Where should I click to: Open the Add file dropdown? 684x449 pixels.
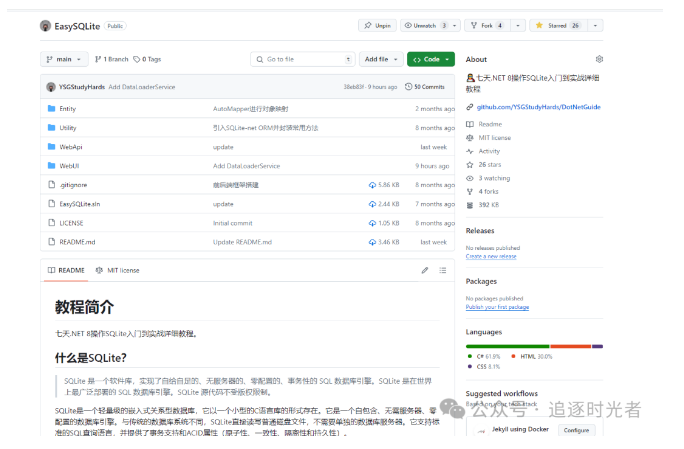(x=381, y=59)
